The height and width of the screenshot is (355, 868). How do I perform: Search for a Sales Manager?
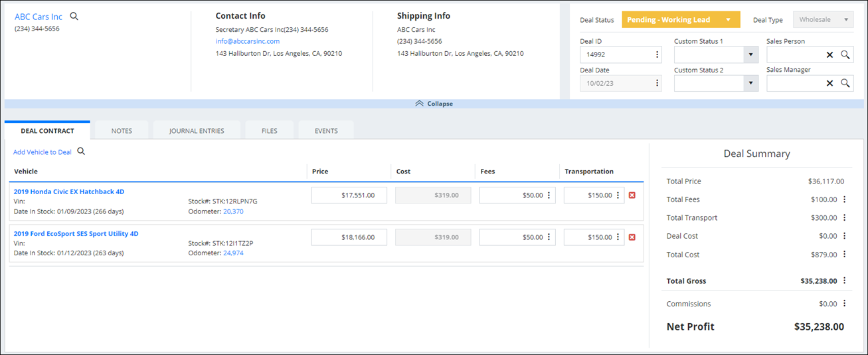point(845,83)
